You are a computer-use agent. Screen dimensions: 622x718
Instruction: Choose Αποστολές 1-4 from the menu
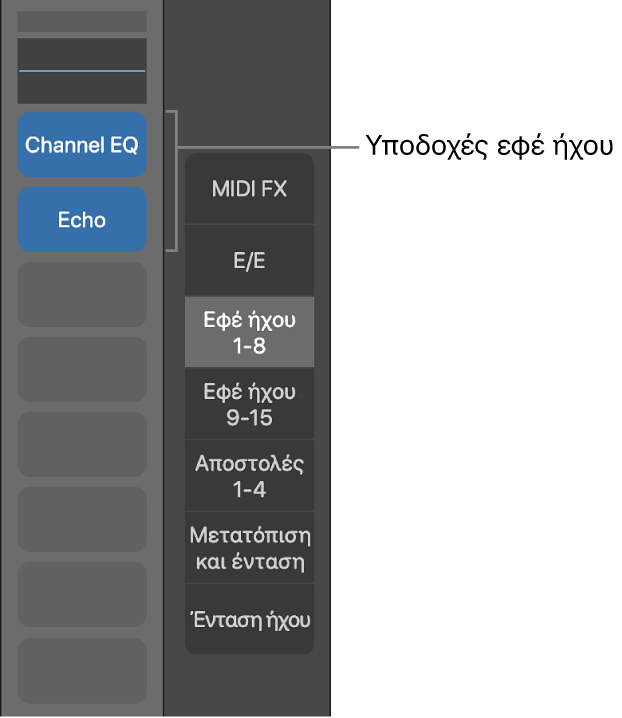pyautogui.click(x=249, y=476)
